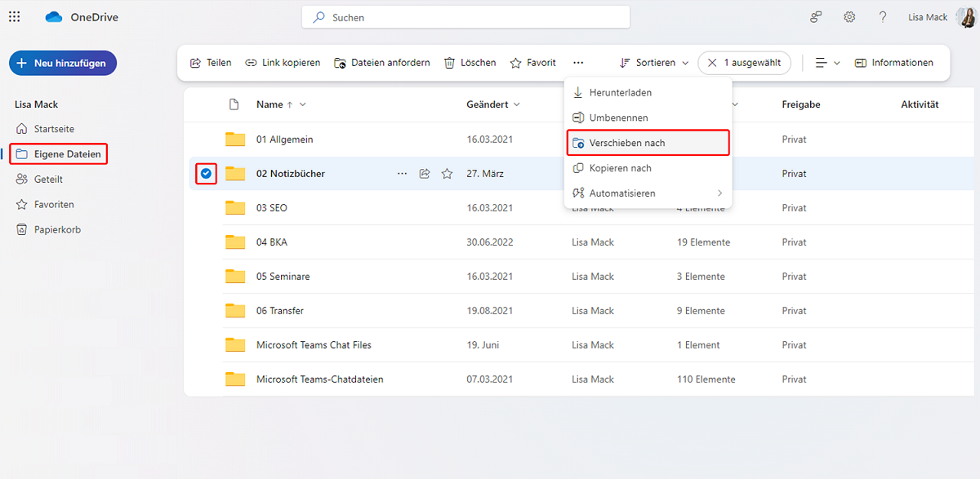980x479 pixels.
Task: Open the help question mark
Action: coord(883,17)
